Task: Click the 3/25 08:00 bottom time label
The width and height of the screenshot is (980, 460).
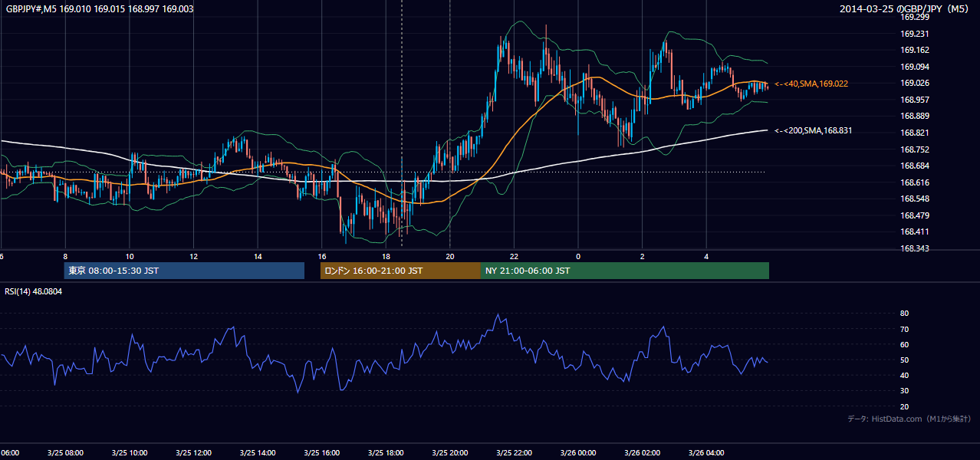Action: [65, 453]
